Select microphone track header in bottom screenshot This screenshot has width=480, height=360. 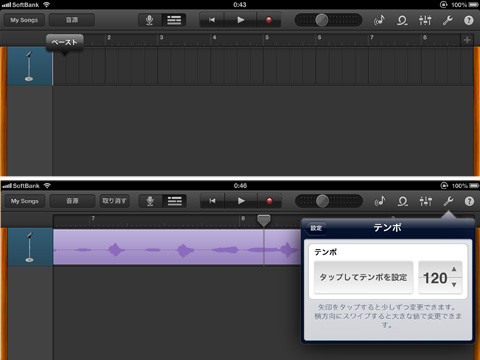coord(30,247)
